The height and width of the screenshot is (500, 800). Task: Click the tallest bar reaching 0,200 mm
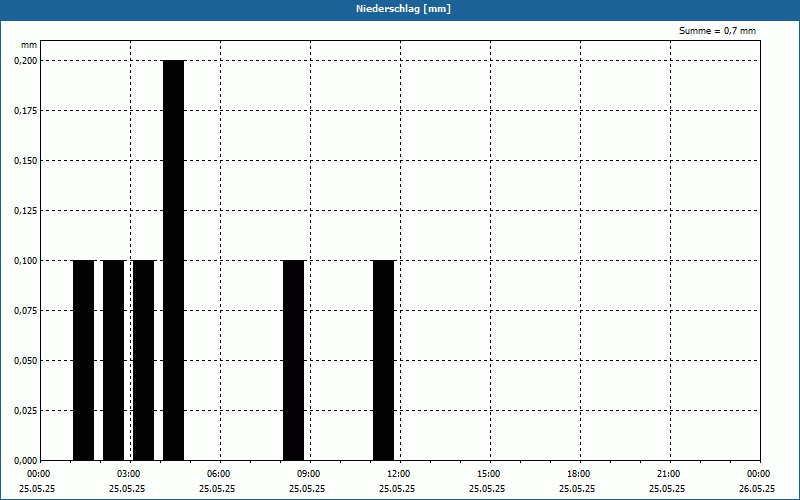[173, 260]
